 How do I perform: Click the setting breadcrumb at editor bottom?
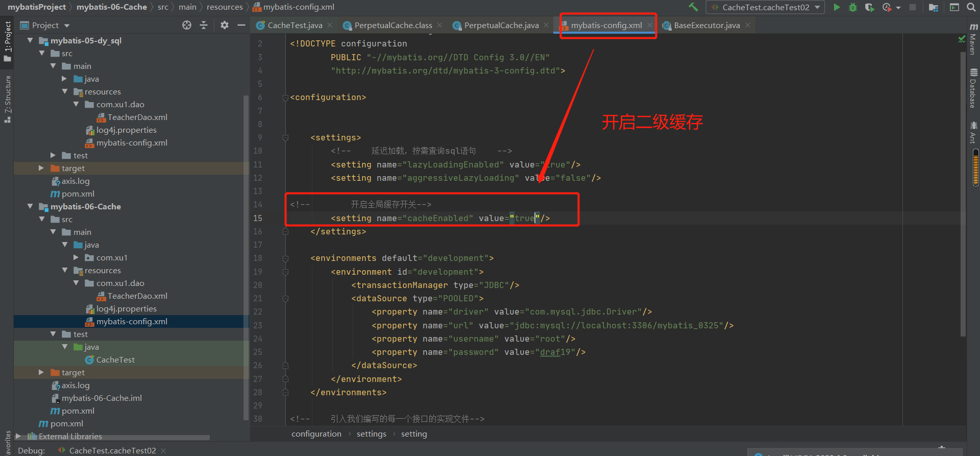point(414,434)
